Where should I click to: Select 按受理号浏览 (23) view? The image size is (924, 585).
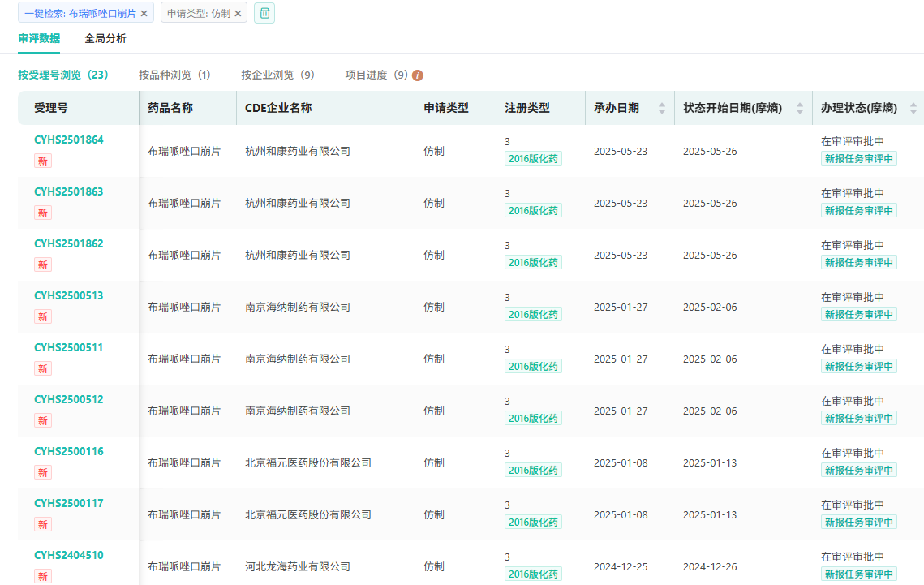click(63, 75)
